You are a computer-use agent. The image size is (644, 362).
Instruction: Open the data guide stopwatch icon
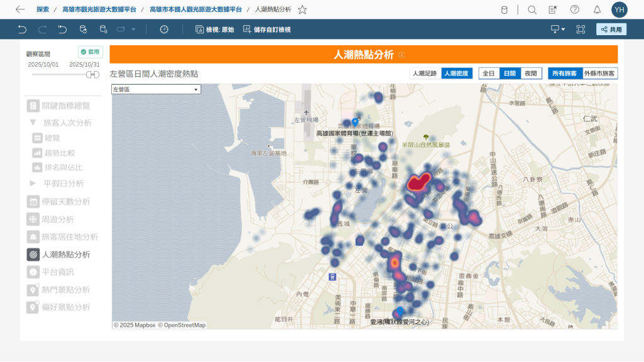(x=164, y=30)
